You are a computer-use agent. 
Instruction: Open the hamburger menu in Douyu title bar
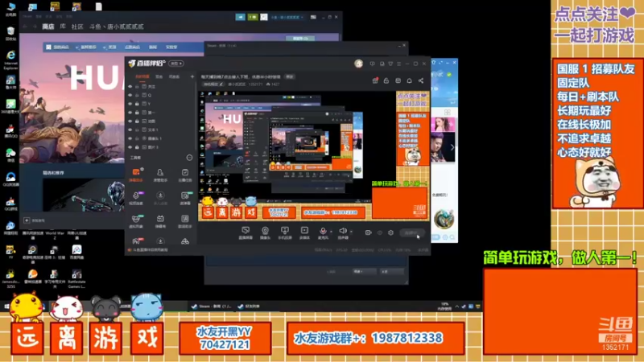(398, 64)
